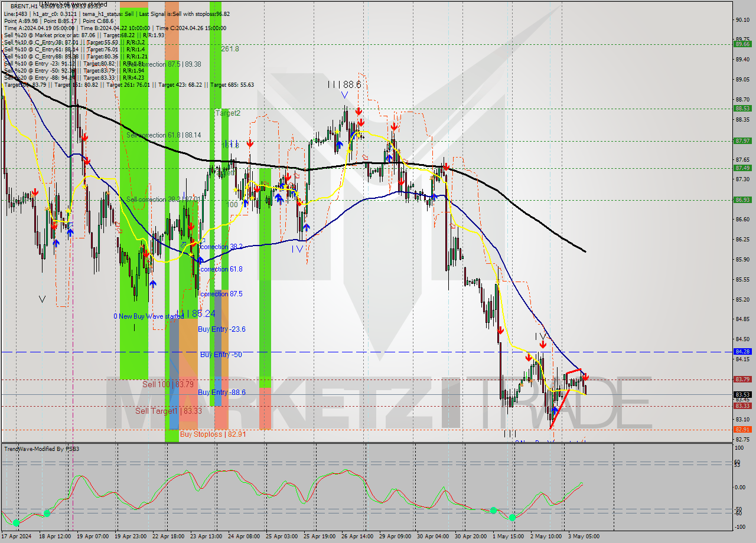Click the '1 May 15:00' time axis label
Viewport: 756px width, 543px height.
tap(510, 537)
